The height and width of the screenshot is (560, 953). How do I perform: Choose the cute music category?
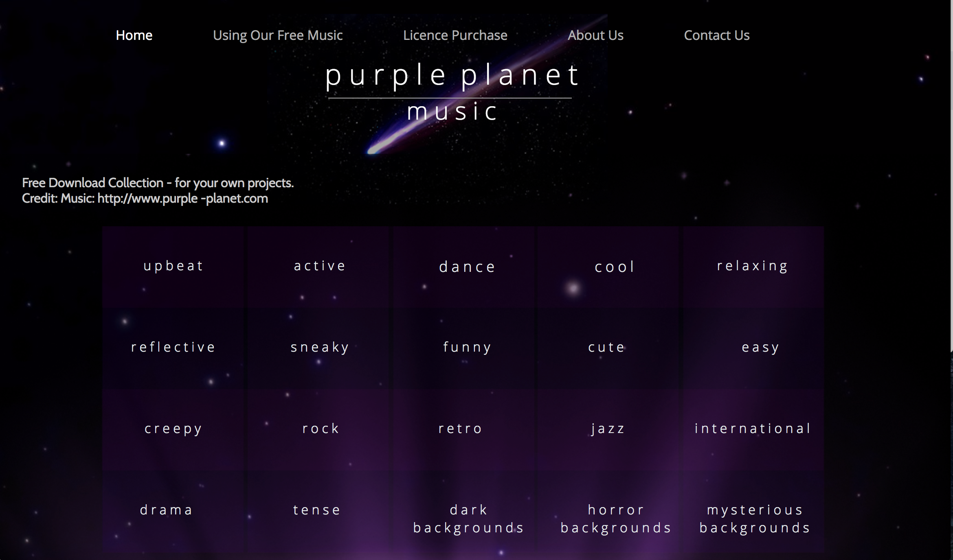point(607,347)
